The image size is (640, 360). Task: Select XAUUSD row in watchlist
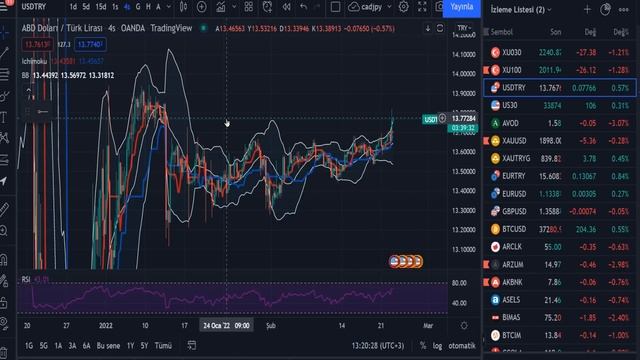click(560, 141)
